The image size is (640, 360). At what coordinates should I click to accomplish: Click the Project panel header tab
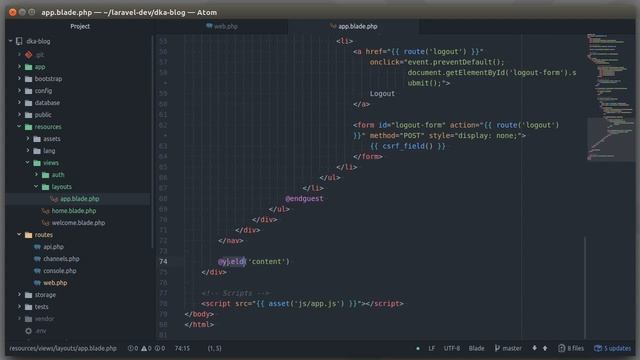click(80, 26)
